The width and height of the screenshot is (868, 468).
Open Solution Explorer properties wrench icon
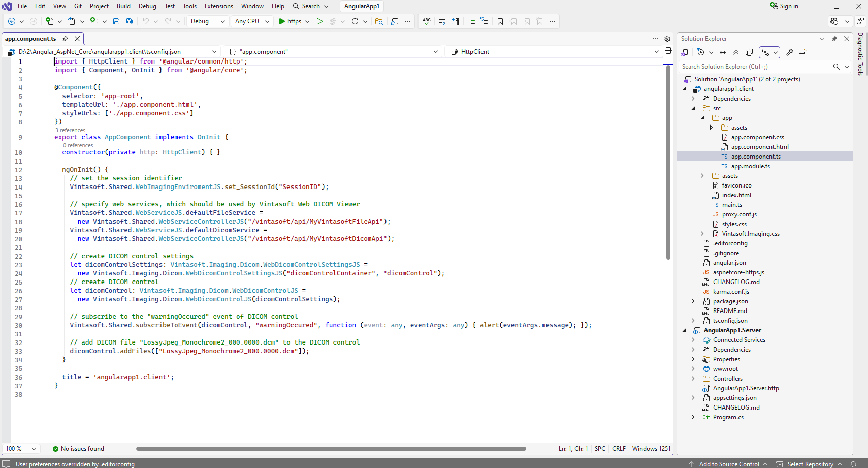790,52
